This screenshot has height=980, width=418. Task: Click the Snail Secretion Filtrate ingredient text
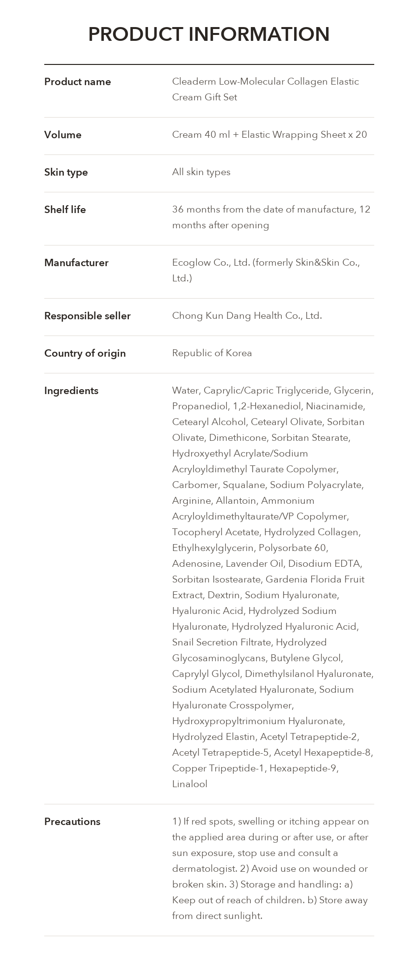pyautogui.click(x=221, y=643)
